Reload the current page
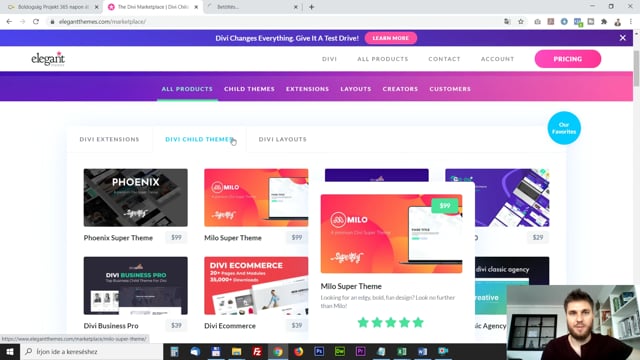Viewport: 640px width, 360px height. coord(36,22)
